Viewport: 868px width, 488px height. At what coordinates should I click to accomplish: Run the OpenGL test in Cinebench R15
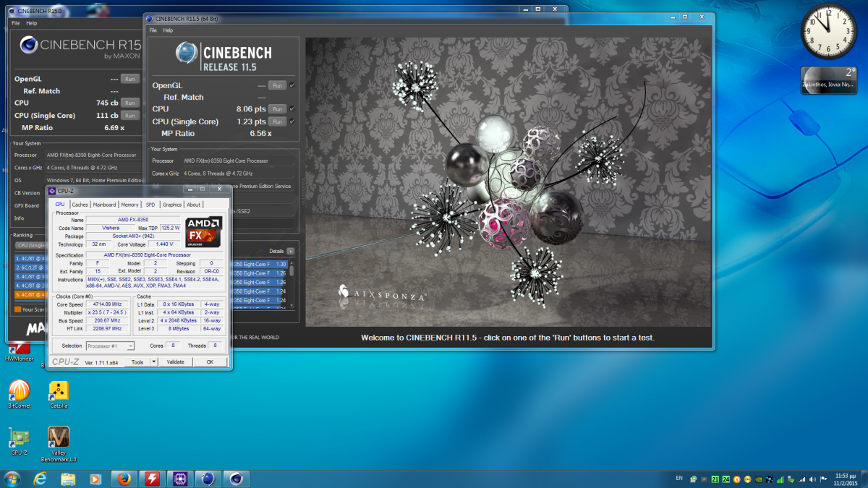[129, 79]
